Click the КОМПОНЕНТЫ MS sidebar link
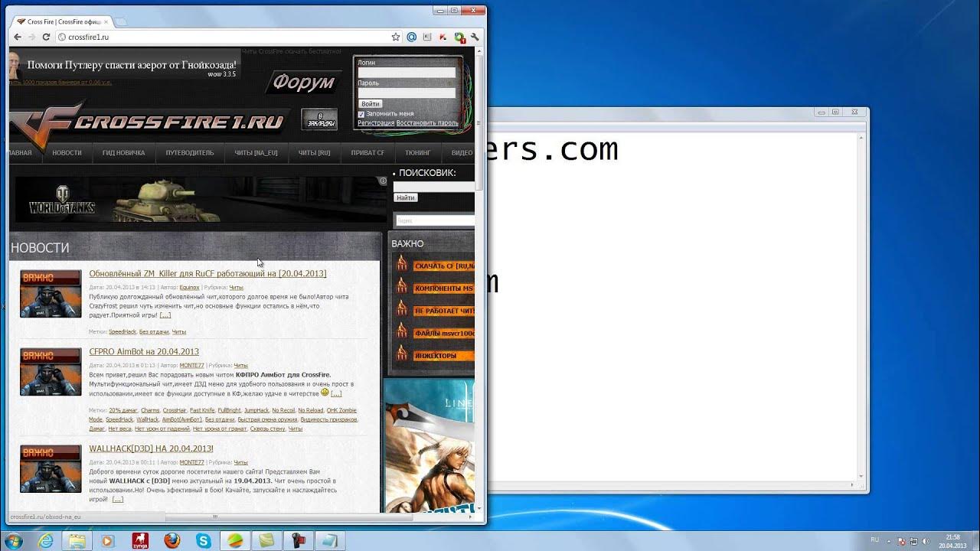 444,289
